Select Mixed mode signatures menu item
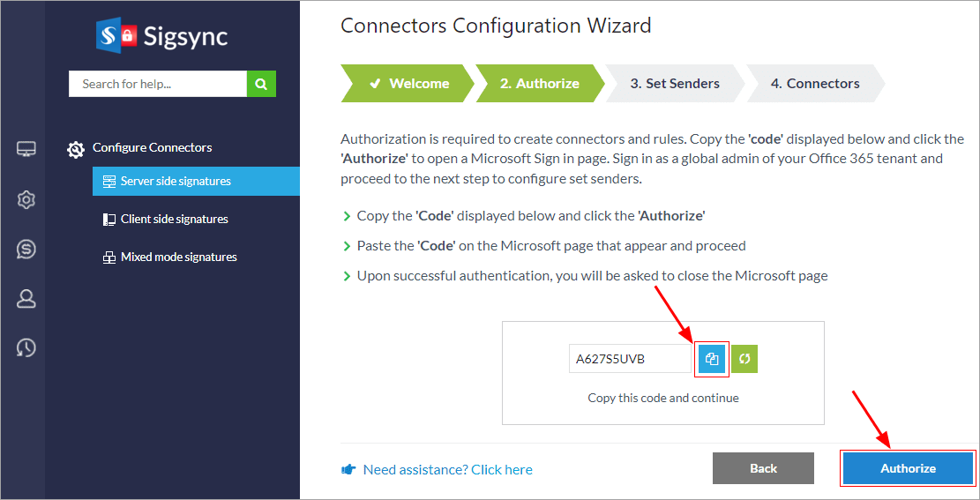980x500 pixels. coord(178,257)
